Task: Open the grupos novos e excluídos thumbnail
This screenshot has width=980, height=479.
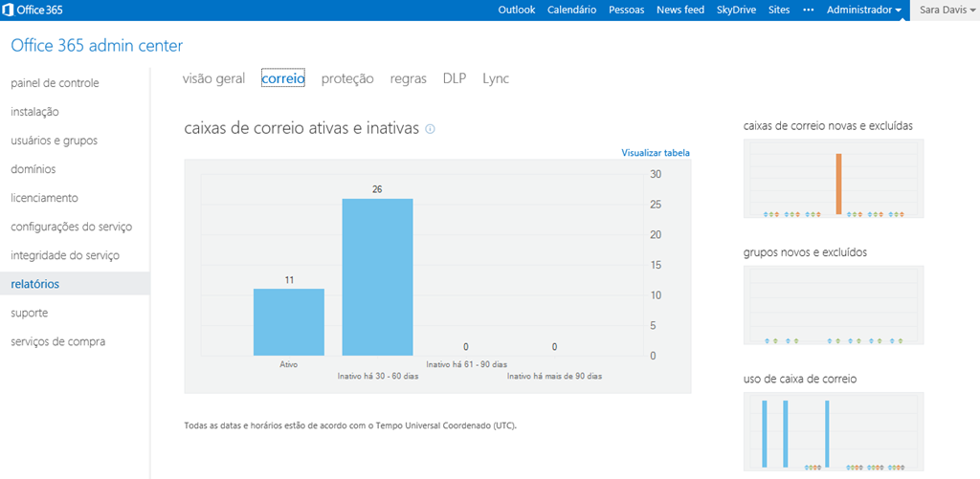Action: [x=833, y=305]
